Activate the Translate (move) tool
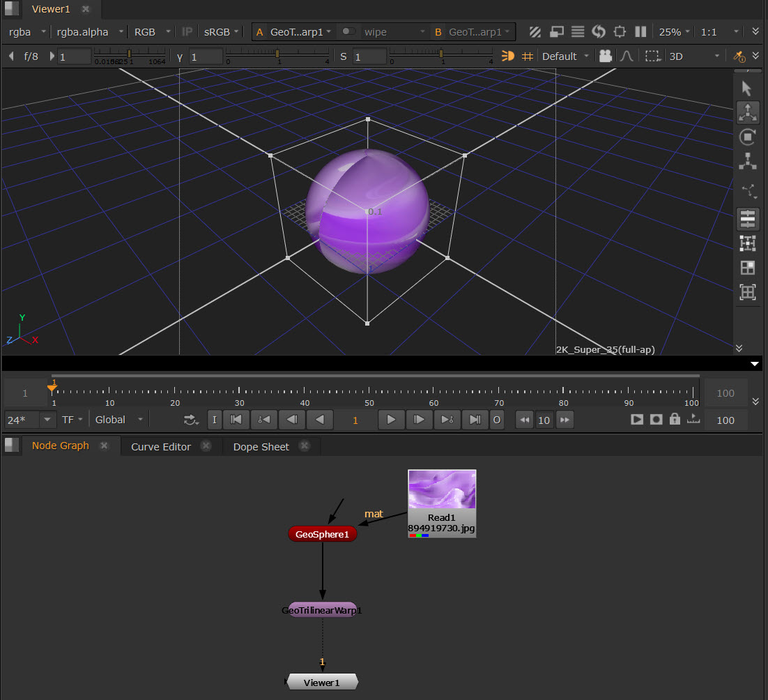This screenshot has width=768, height=700. [x=747, y=112]
